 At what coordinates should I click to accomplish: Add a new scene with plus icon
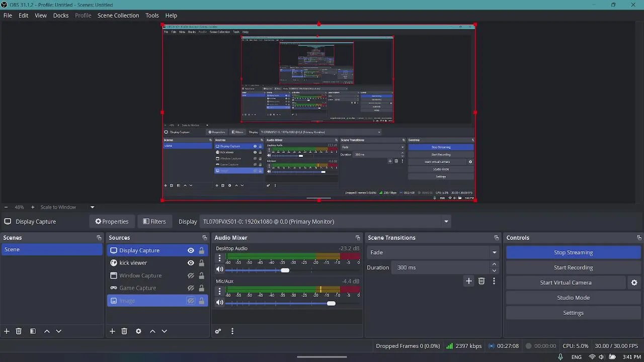(7, 331)
